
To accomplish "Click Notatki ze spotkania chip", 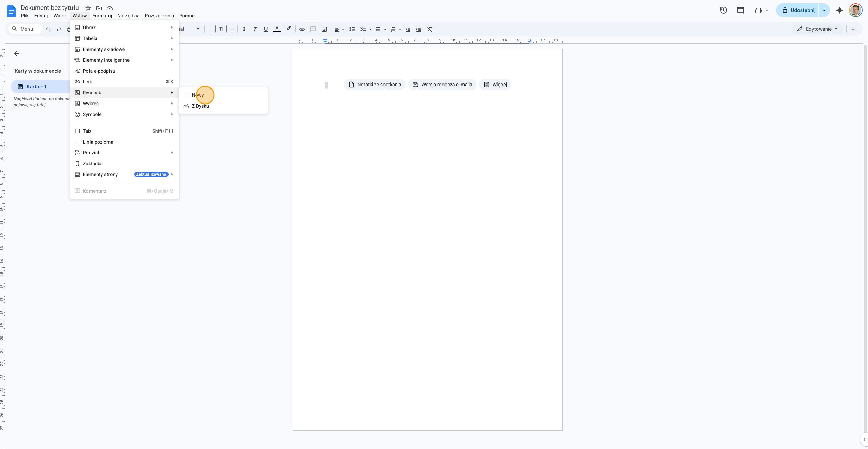I will point(375,85).
